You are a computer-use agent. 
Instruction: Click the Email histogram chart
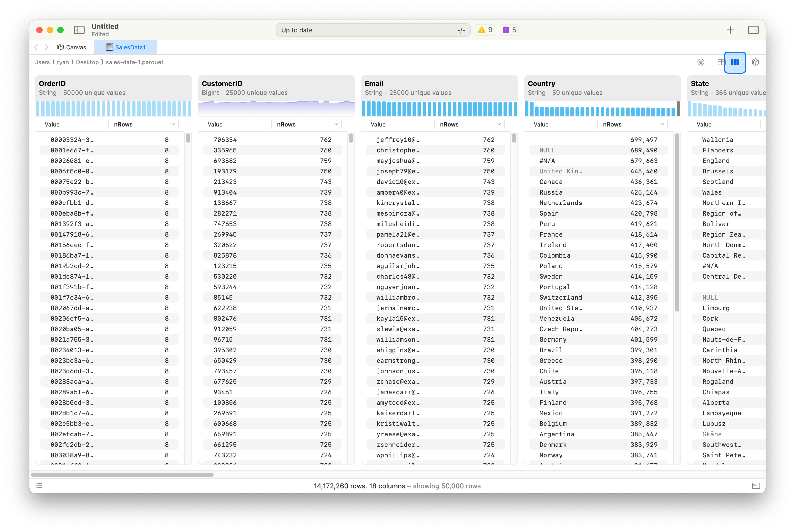coord(439,109)
